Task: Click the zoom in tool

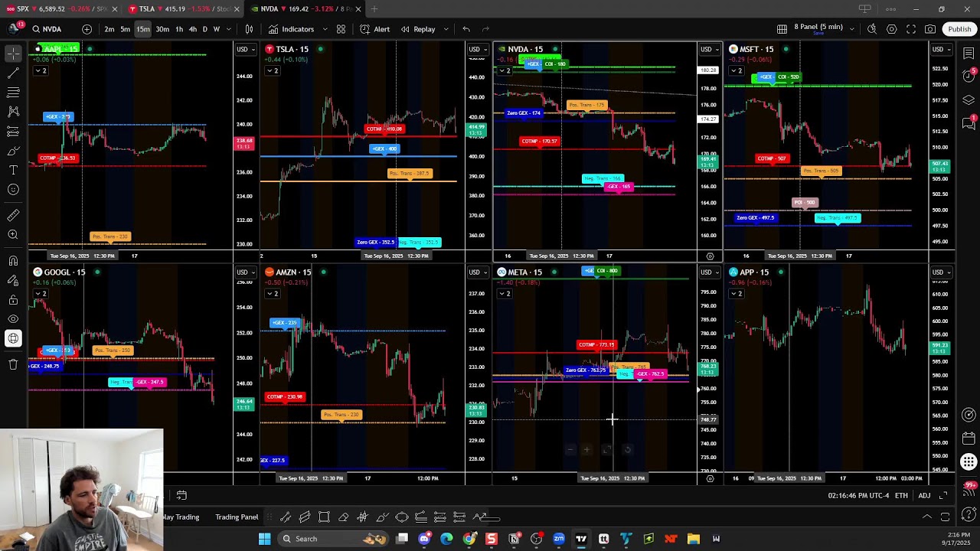Action: click(x=13, y=235)
